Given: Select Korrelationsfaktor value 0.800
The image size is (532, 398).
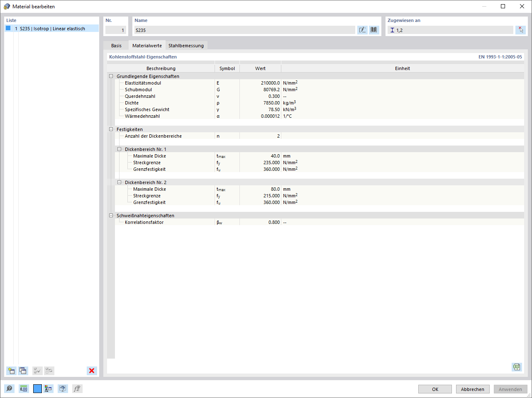Looking at the screenshot, I should (x=260, y=222).
